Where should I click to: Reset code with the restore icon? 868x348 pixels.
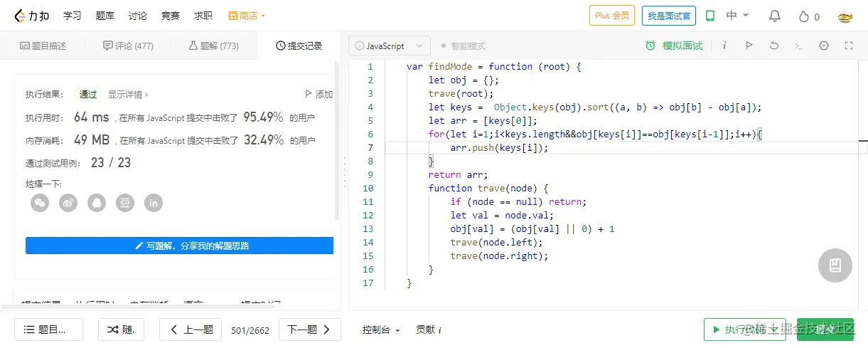click(774, 46)
